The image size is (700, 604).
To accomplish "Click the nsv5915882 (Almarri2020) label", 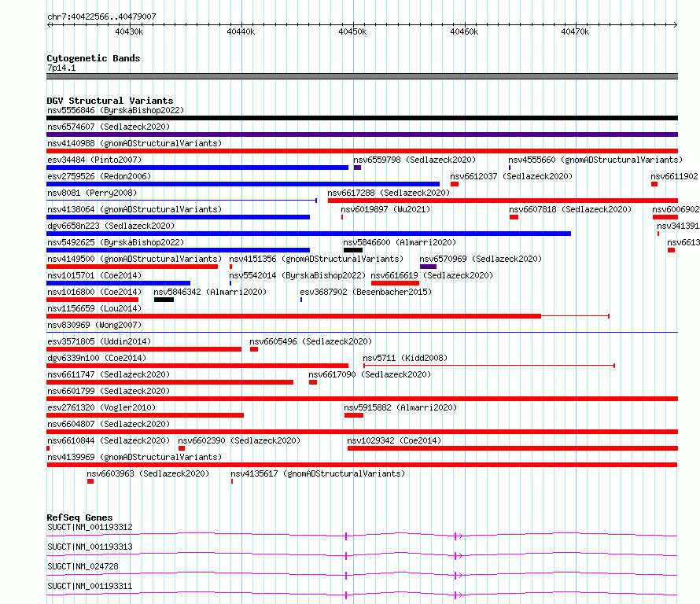I will [400, 407].
